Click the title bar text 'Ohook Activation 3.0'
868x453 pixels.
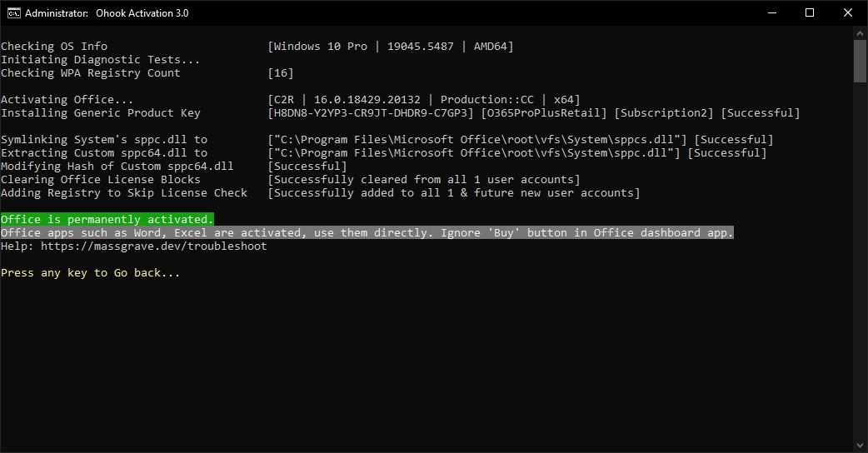(142, 12)
